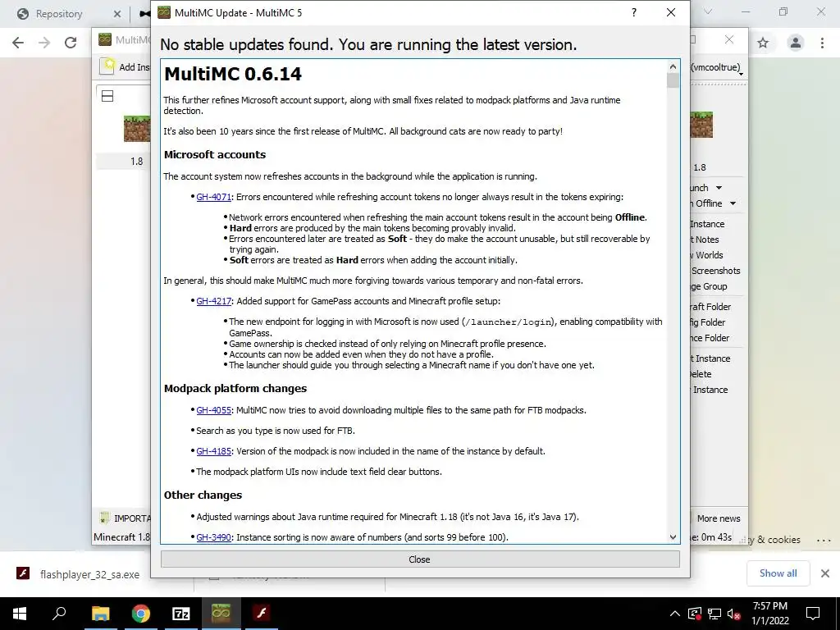
Task: Open File Explorer from taskbar
Action: click(x=100, y=614)
